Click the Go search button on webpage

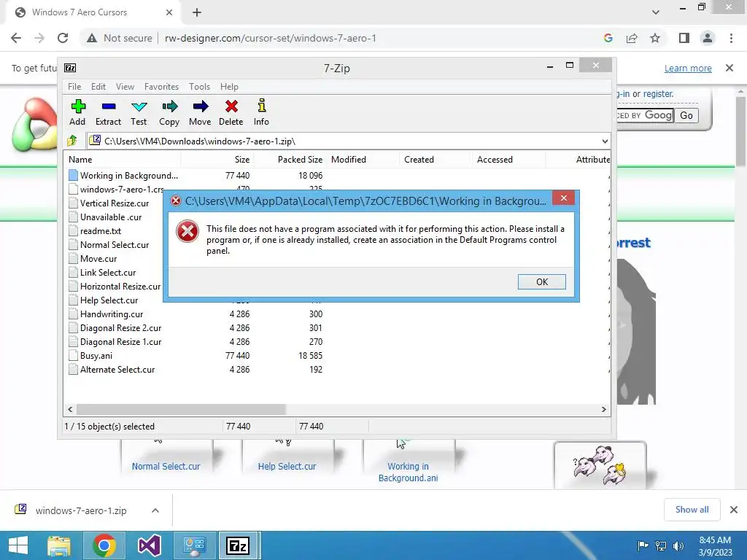[x=686, y=115]
